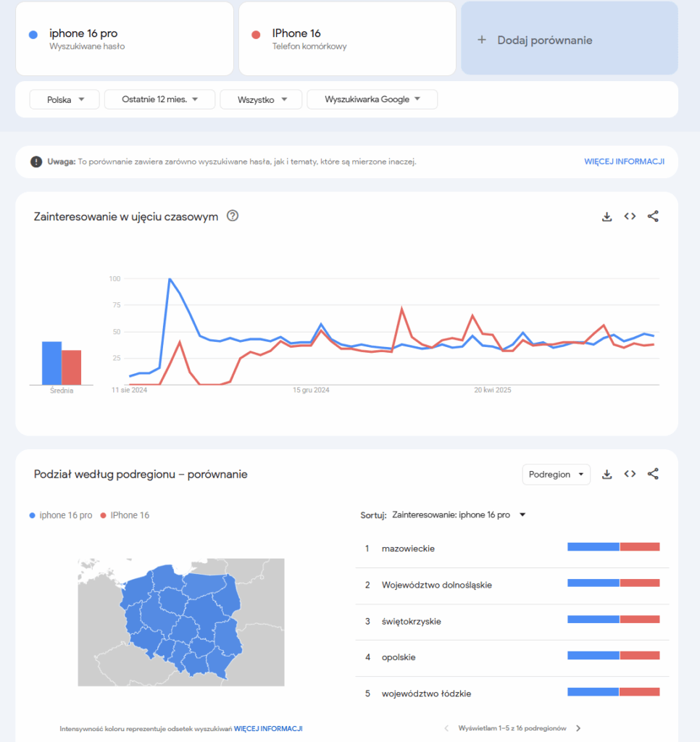Click the blue iphone 16 pro map legend dot
This screenshot has height=742, width=700.
(32, 515)
